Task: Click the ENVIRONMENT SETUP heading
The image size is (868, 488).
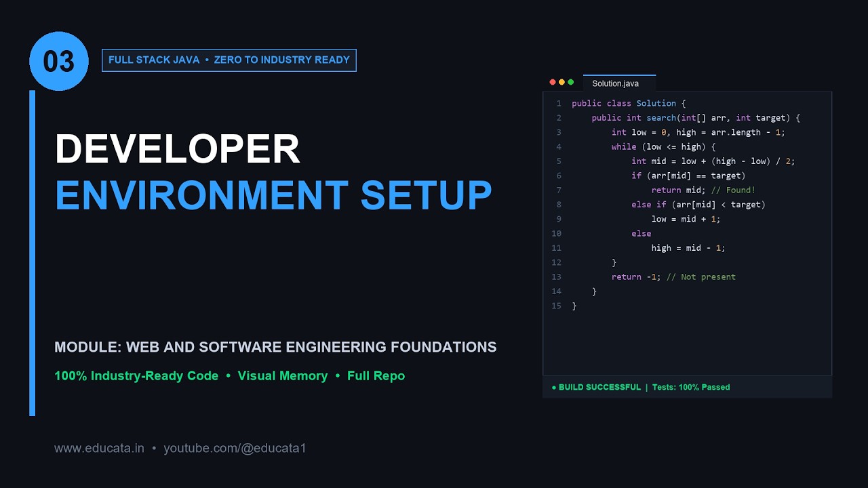Action: point(273,195)
